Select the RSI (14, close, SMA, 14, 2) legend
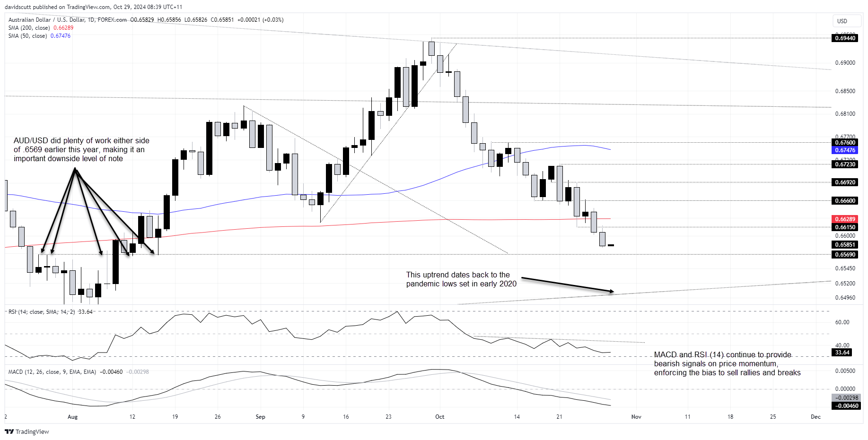This screenshot has height=440, width=868. [x=50, y=312]
